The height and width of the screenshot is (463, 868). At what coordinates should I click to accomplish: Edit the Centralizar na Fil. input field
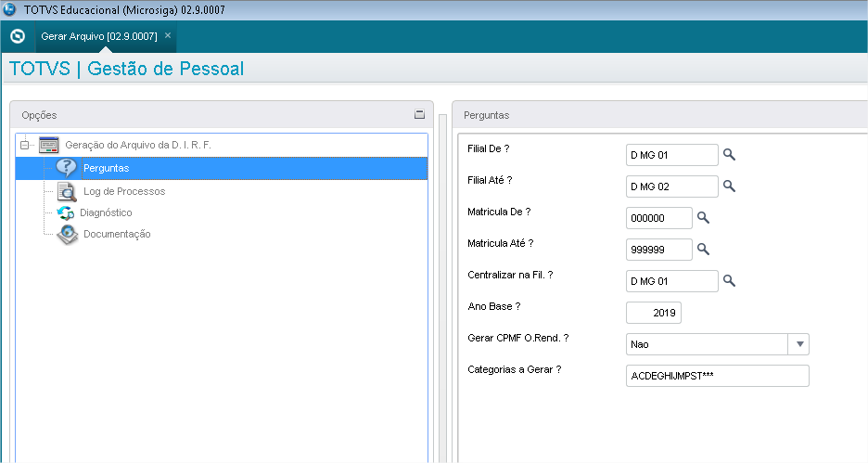pyautogui.click(x=672, y=281)
